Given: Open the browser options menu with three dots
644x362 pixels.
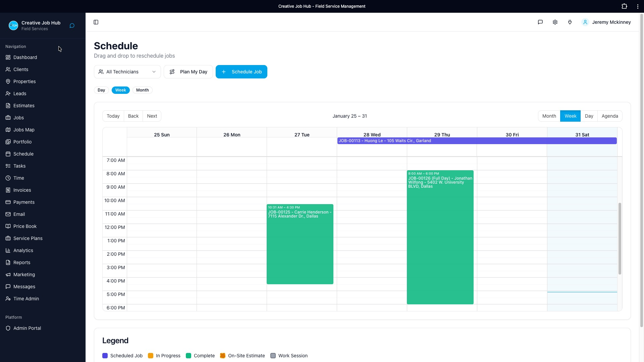Looking at the screenshot, I should point(637,6).
